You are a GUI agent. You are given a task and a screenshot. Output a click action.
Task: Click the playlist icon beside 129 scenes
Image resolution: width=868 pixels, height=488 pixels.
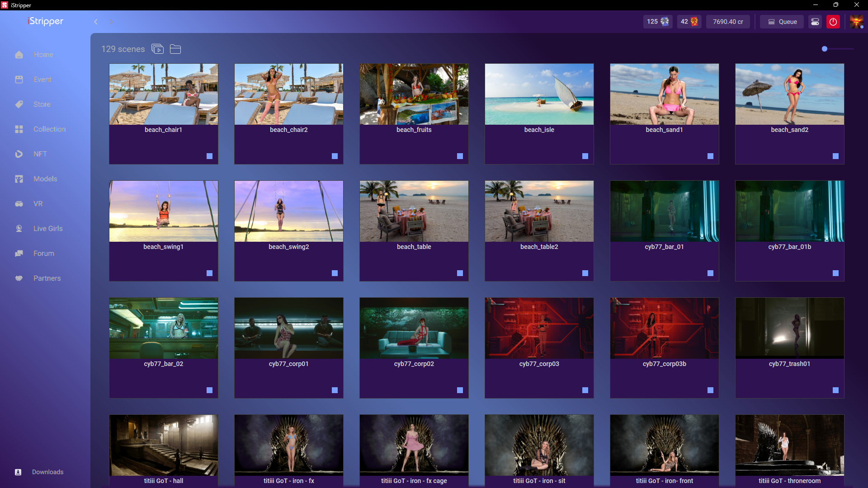(157, 49)
